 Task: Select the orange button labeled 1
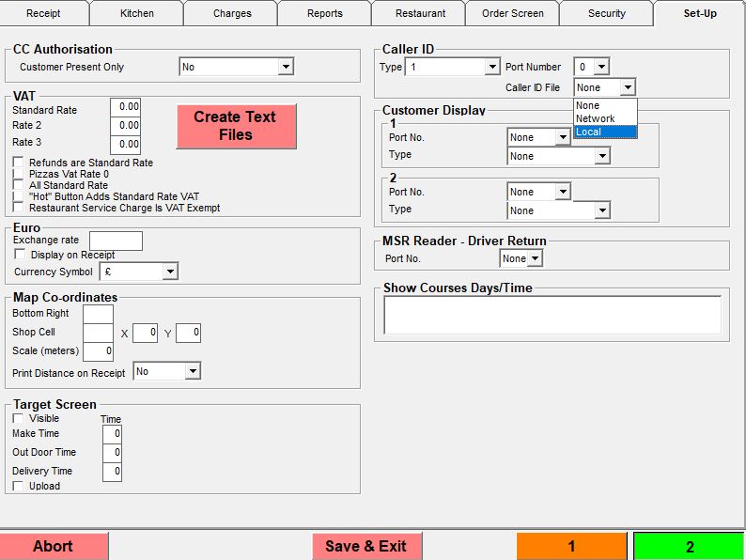pyautogui.click(x=571, y=546)
